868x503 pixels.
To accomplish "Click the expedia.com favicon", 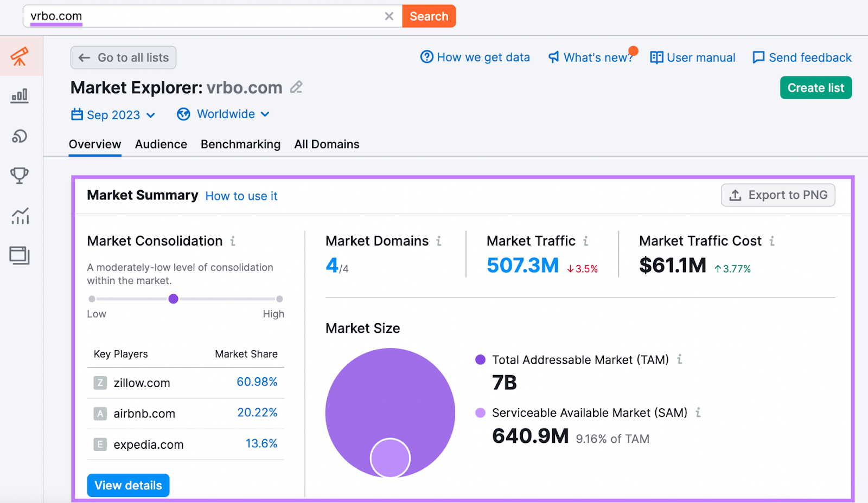I will [x=100, y=444].
